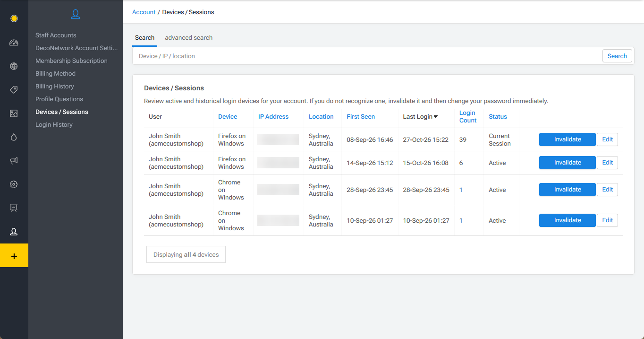Screen dimensions: 644x339
Task: Open the image gallery icon
Action: [14, 113]
